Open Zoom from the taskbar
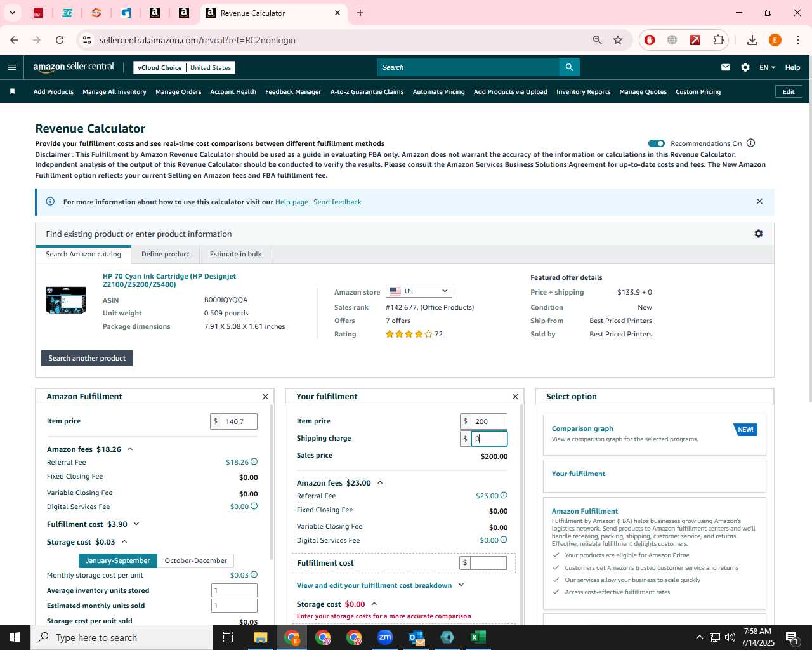The width and height of the screenshot is (812, 650). coord(385,637)
